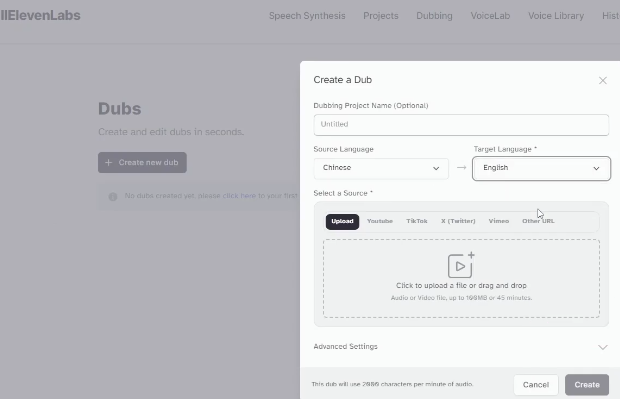Switch to the Other URL source tab
620x399 pixels.
click(538, 221)
